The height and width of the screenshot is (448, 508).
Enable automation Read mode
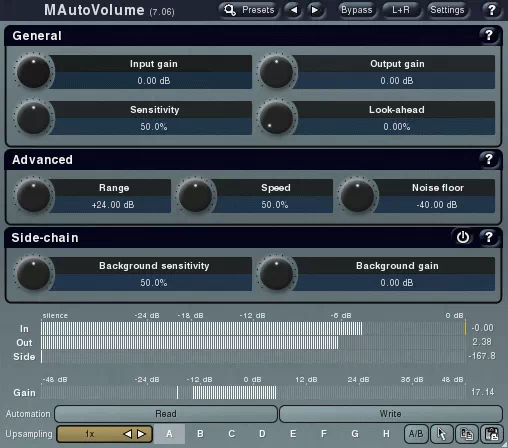tap(166, 414)
